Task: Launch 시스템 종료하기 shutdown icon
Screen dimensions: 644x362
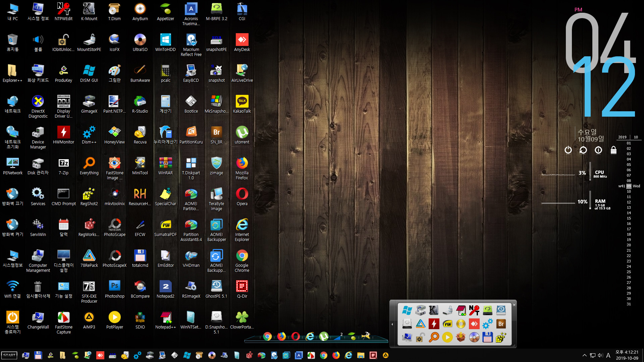Action: [12, 322]
